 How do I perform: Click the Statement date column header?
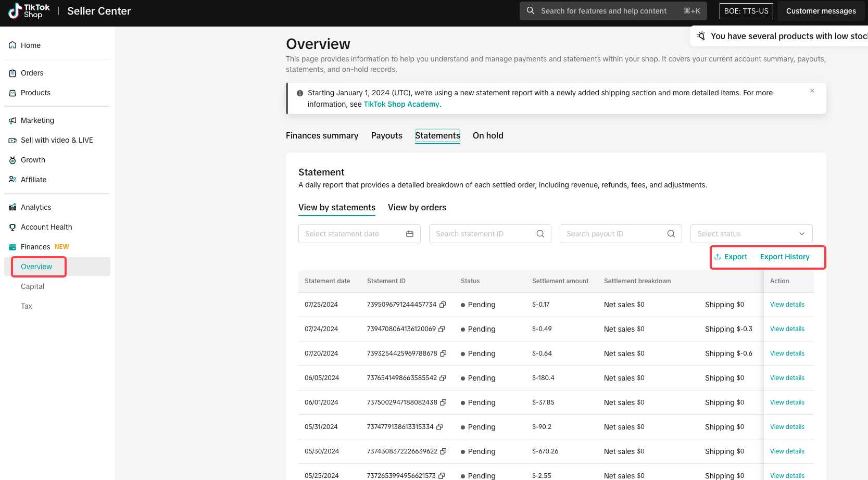coord(327,281)
